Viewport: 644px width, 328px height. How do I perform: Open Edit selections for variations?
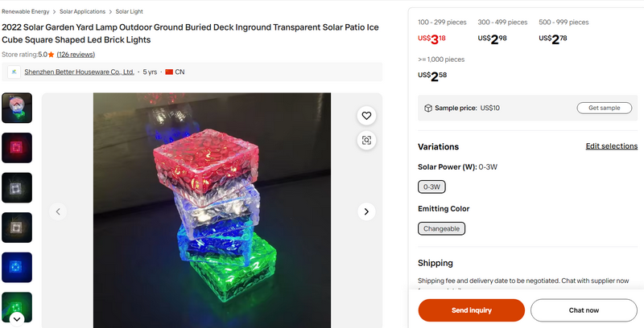click(x=611, y=146)
